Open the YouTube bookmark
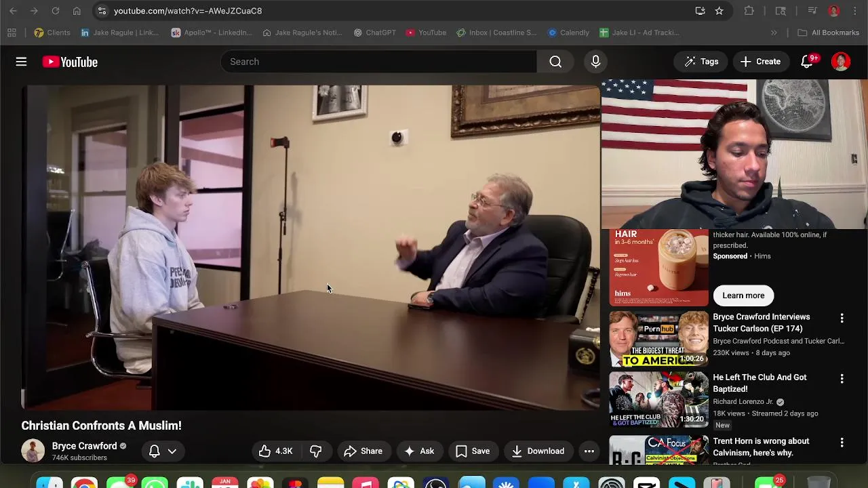 (x=426, y=33)
